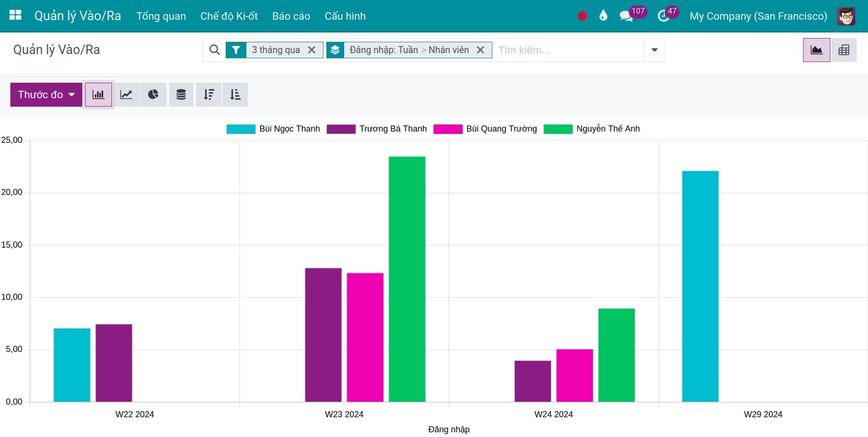Select the pie chart mode

pyautogui.click(x=153, y=94)
